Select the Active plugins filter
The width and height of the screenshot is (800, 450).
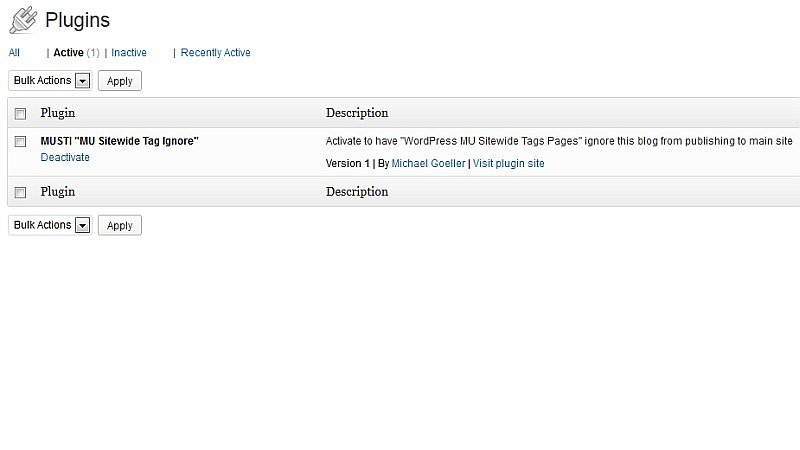(68, 53)
